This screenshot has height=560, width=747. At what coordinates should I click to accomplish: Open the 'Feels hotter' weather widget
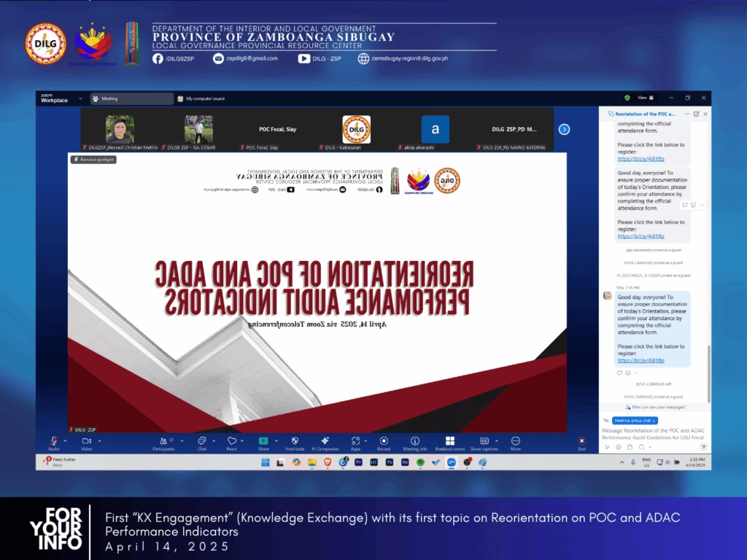pos(60,462)
